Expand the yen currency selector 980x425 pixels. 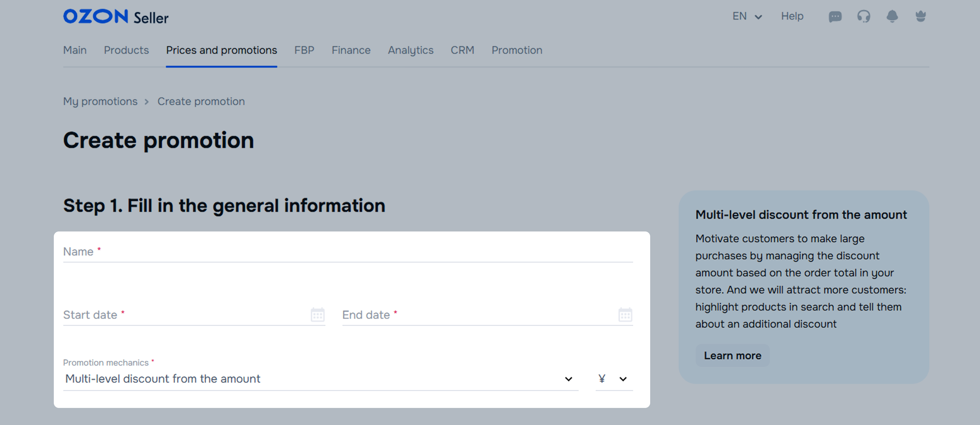click(x=614, y=379)
